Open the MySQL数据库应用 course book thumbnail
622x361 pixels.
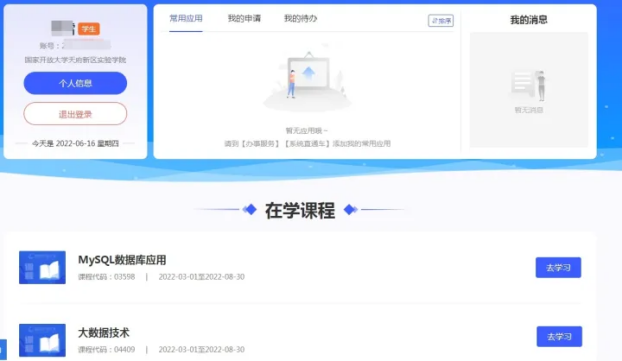click(42, 267)
